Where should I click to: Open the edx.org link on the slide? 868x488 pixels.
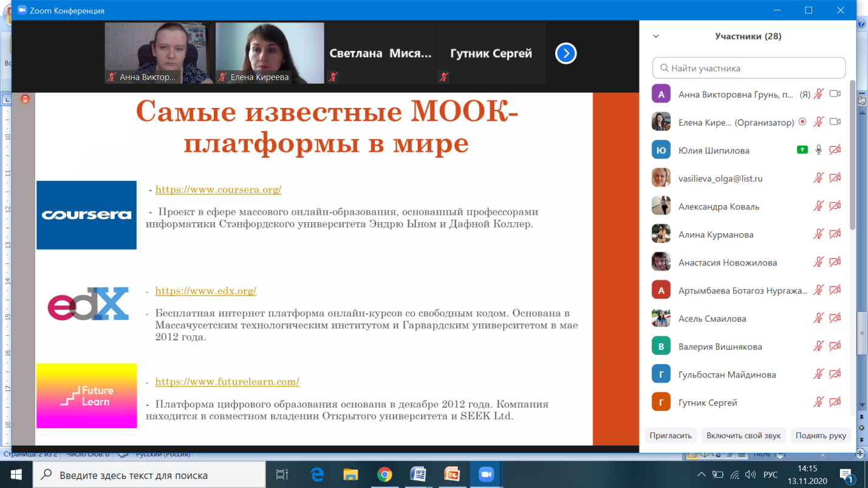coord(206,291)
